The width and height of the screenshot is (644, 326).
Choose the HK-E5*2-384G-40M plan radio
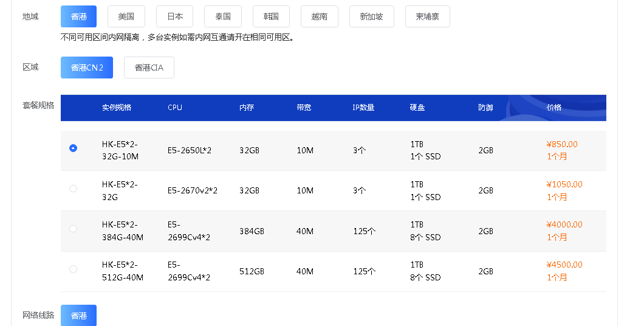[x=74, y=229]
